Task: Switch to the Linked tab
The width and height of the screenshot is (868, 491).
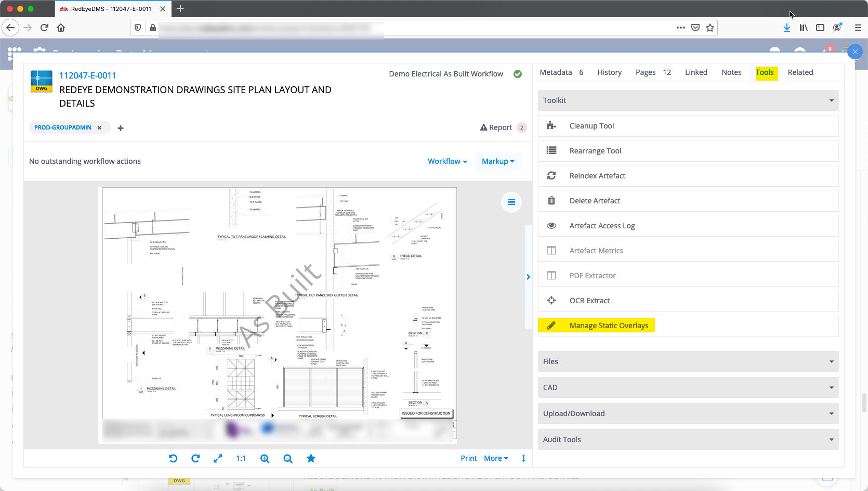Action: pyautogui.click(x=696, y=72)
